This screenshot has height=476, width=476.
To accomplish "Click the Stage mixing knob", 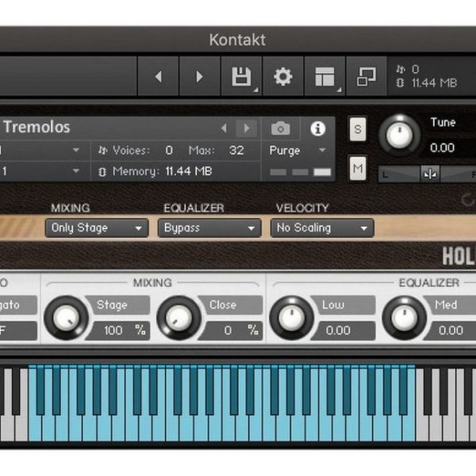I will coord(66,318).
